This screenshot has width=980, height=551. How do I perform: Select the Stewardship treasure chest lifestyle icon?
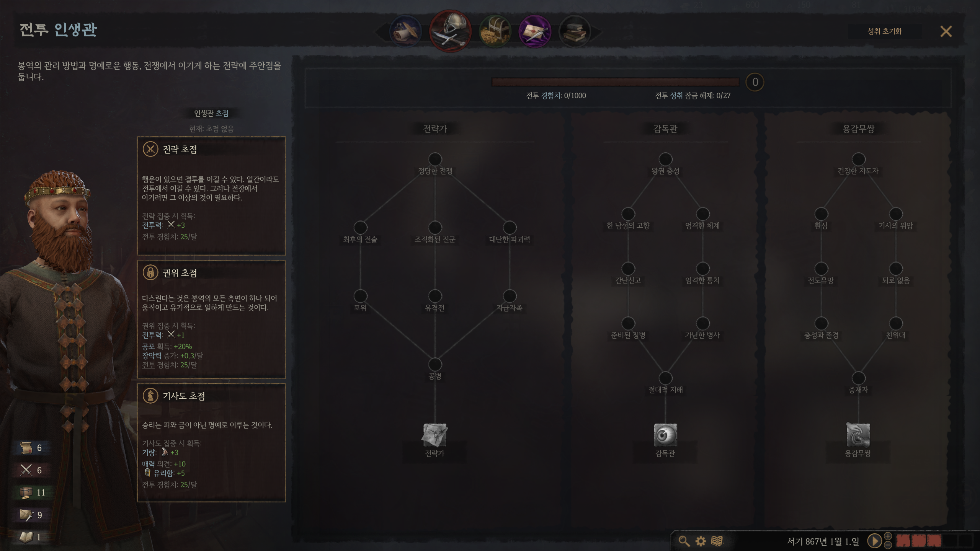(495, 32)
